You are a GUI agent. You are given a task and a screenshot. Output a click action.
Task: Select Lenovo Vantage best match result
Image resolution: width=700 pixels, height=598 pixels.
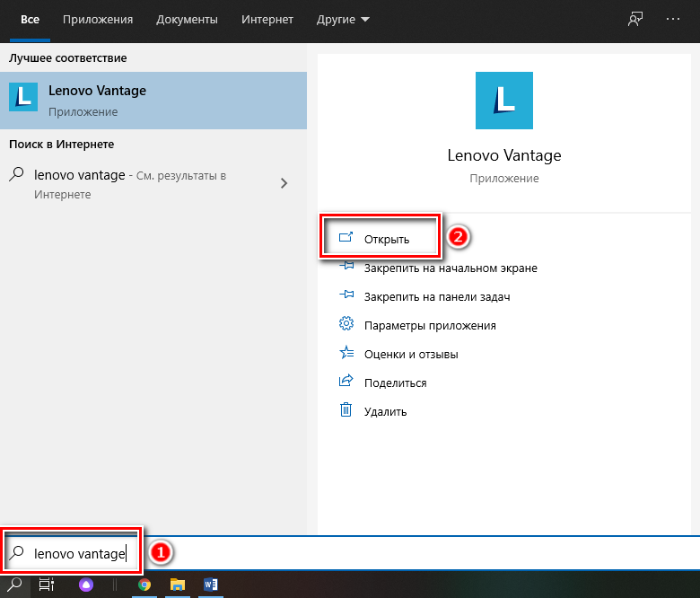tap(153, 101)
